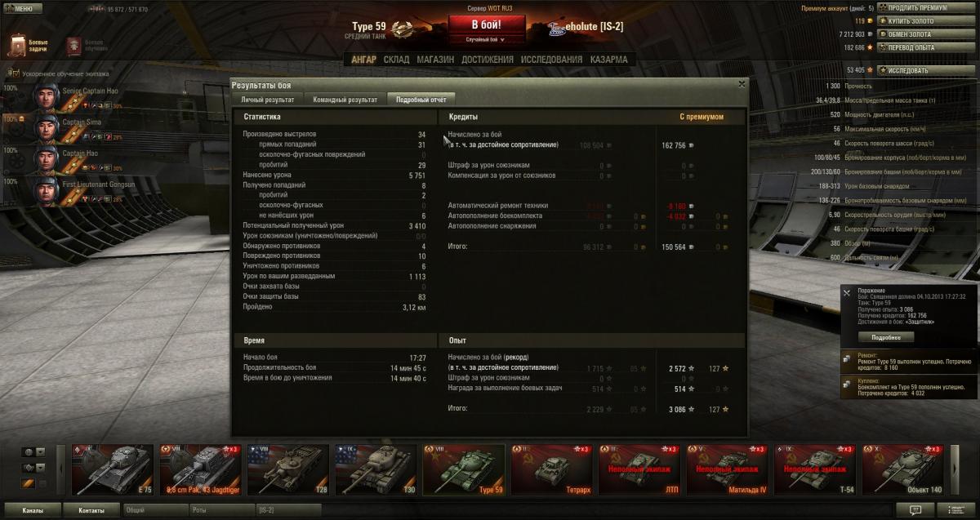This screenshot has height=520, width=980.
Task: Select Senior Captain Hao crew portrait
Action: 46,97
